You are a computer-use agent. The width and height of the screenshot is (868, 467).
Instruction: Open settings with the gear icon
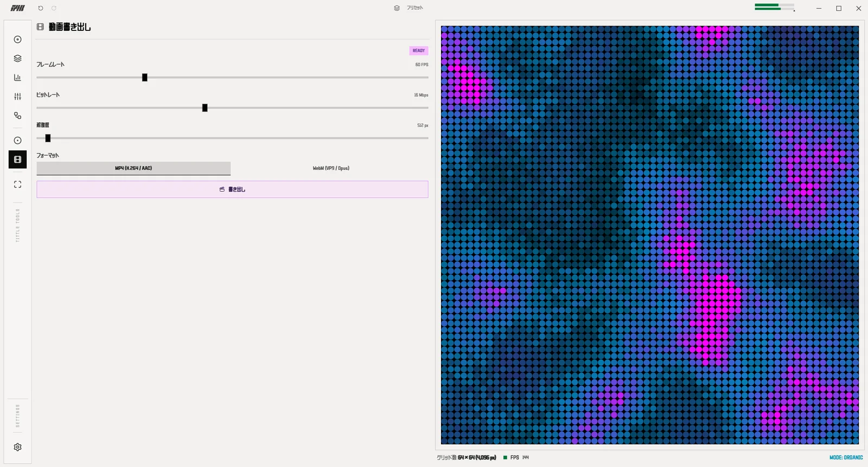(x=18, y=447)
